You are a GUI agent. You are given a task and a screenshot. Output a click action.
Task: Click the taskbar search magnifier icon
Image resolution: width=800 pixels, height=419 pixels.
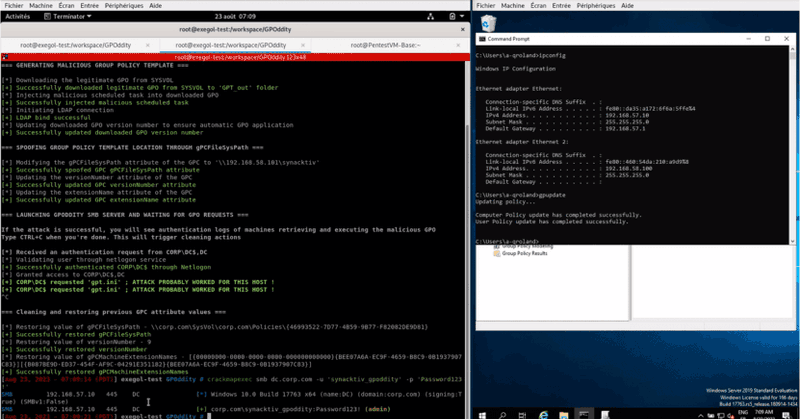click(503, 414)
